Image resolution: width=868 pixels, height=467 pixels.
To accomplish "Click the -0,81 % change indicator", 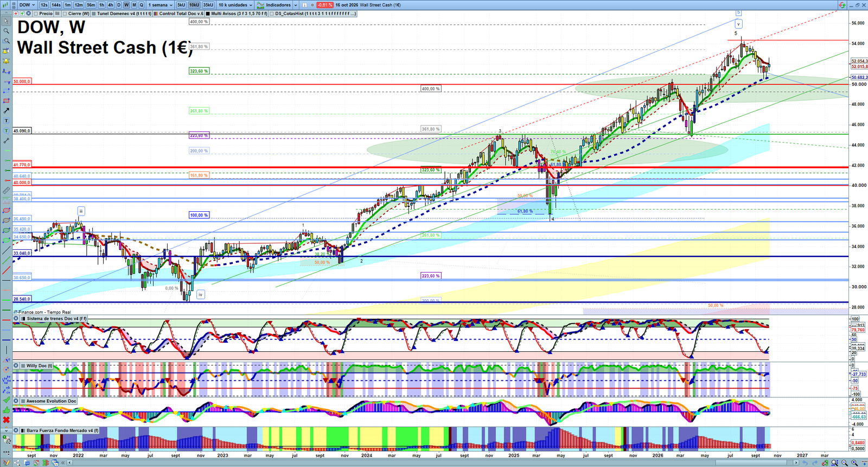I will (324, 5).
